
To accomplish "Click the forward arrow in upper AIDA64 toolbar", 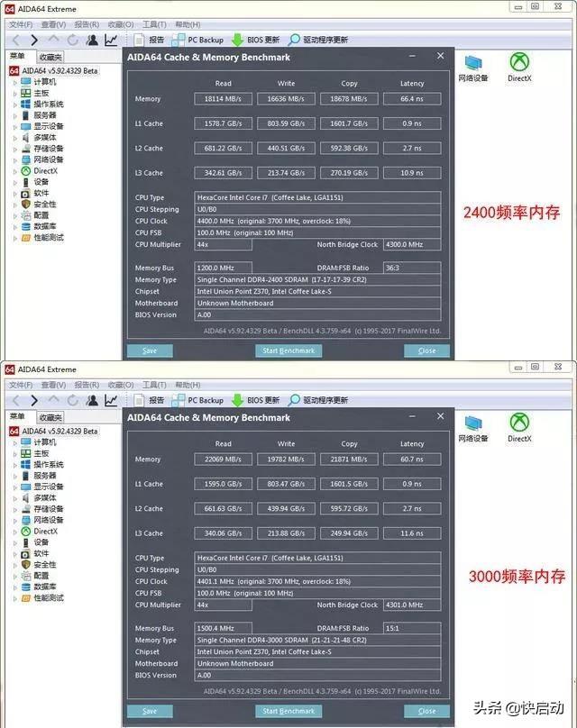I will (x=34, y=41).
